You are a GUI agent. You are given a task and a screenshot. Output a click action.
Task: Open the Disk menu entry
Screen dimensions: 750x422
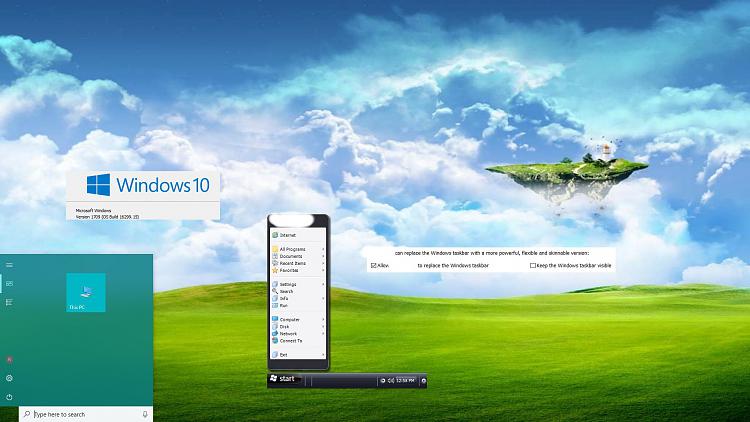click(x=298, y=327)
